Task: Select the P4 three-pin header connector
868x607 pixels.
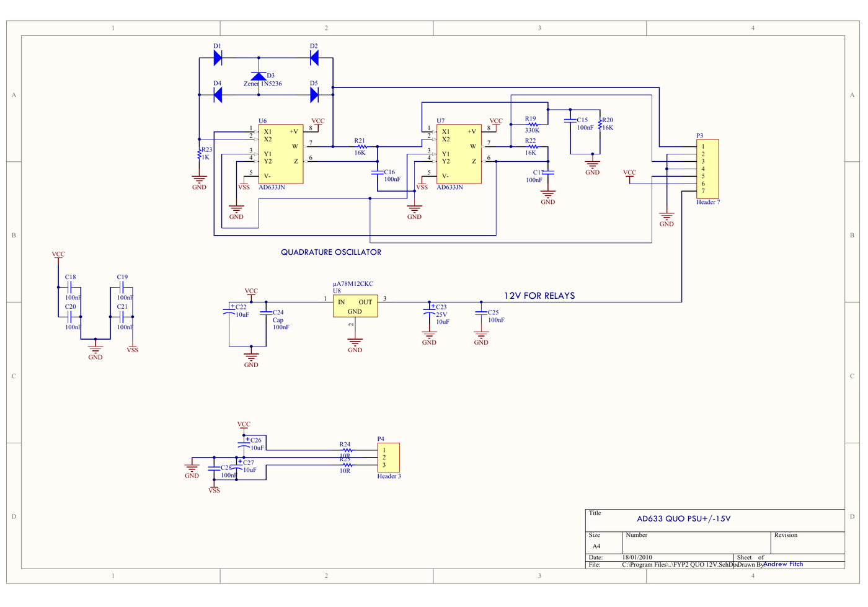Action: click(389, 458)
